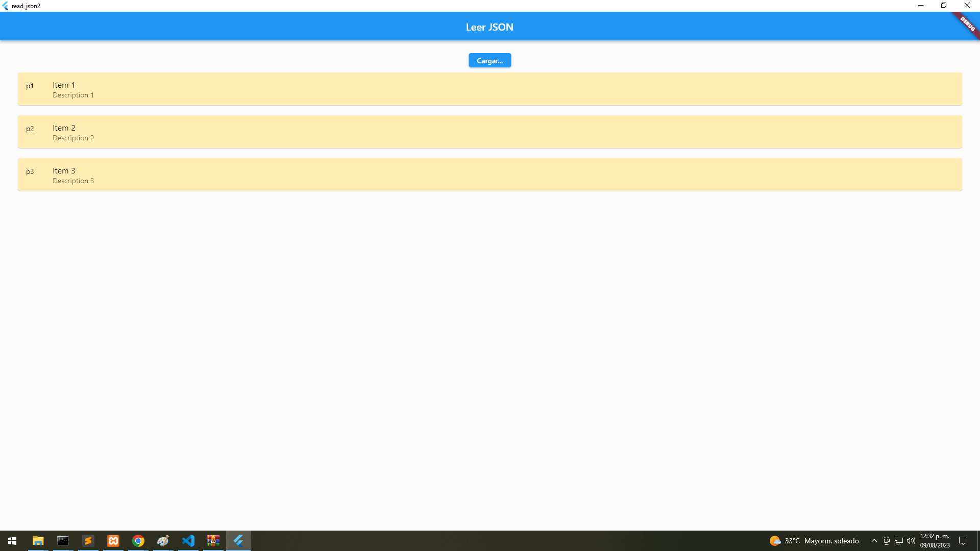Tap the Item 3 card
This screenshot has width=980, height=551.
click(490, 175)
